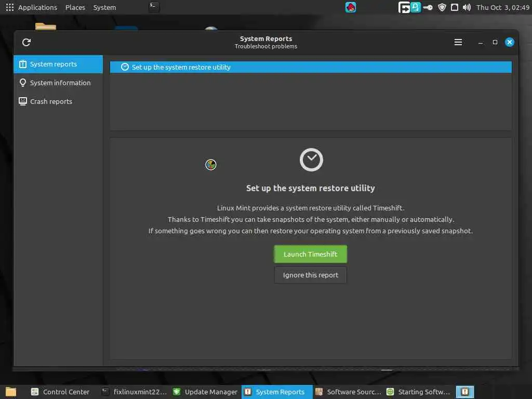This screenshot has width=532, height=399.
Task: Open the shield update tray icon
Action: [x=442, y=7]
